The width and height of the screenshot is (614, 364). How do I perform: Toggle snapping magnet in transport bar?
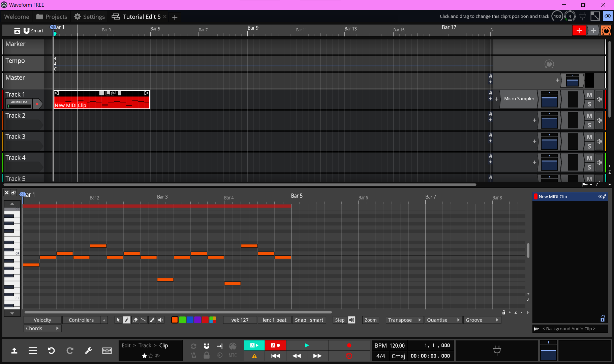207,346
